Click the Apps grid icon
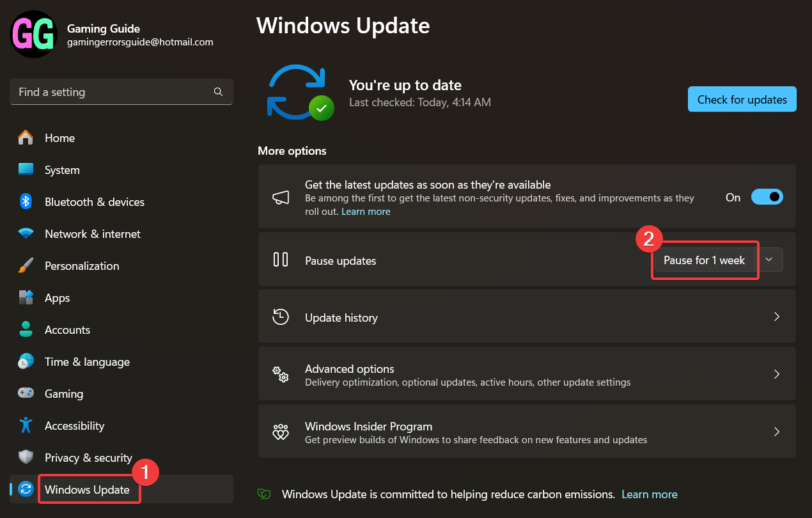The image size is (812, 518). tap(26, 297)
